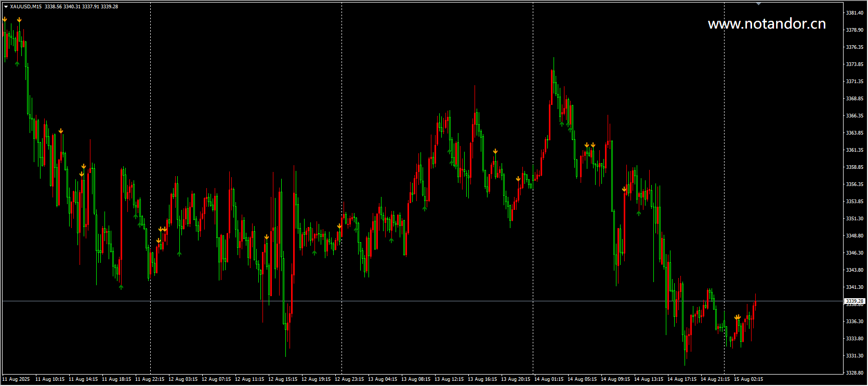This screenshot has height=386, width=868.
Task: Click price level 3328.80 on the scale
Action: coord(854,372)
